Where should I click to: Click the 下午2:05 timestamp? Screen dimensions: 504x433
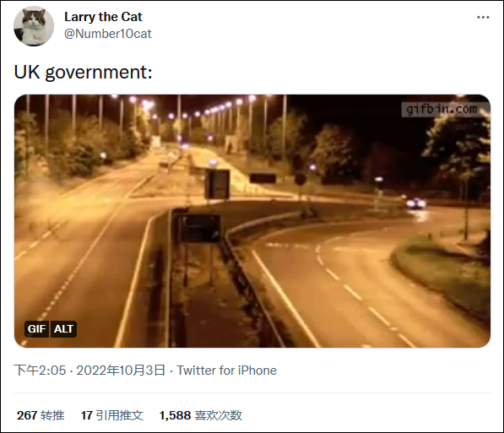(40, 371)
